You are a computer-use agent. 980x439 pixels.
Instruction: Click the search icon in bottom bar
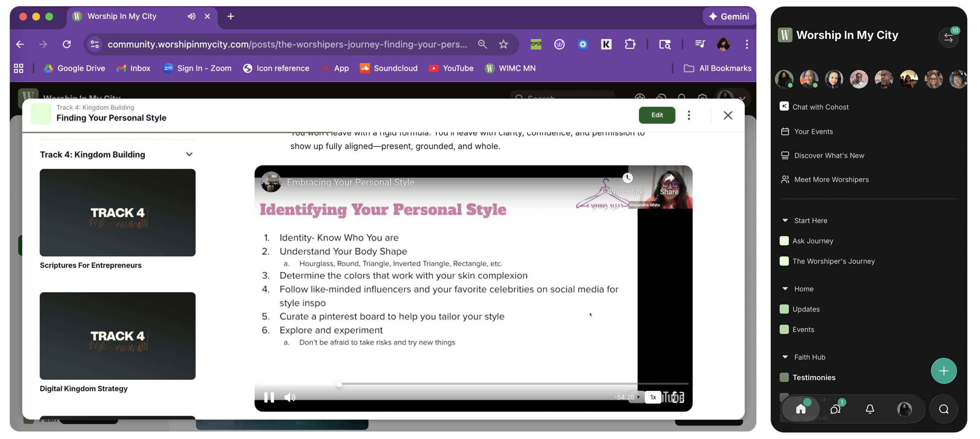click(943, 409)
